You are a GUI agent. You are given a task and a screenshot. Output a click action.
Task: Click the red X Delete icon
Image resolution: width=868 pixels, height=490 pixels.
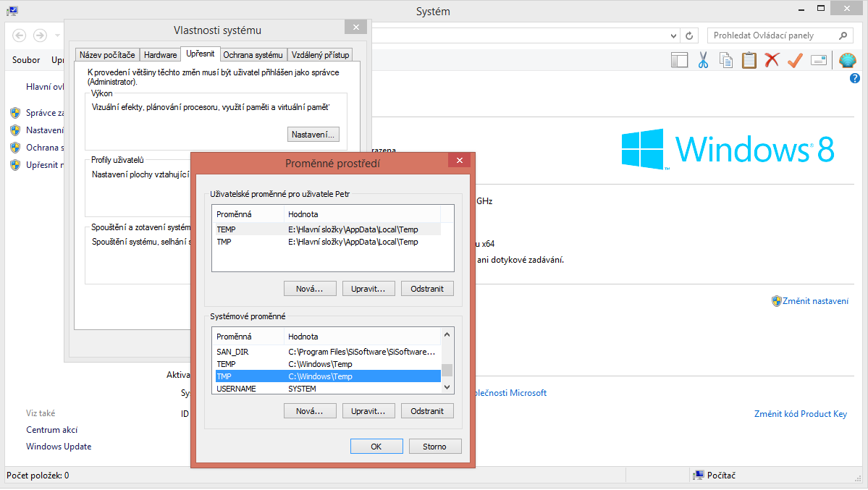click(772, 60)
